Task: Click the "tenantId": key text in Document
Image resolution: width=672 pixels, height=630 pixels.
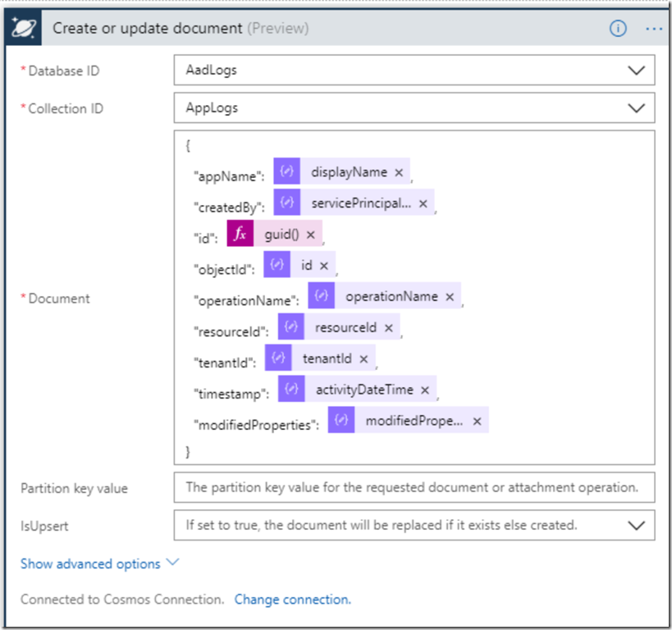Action: (x=225, y=363)
